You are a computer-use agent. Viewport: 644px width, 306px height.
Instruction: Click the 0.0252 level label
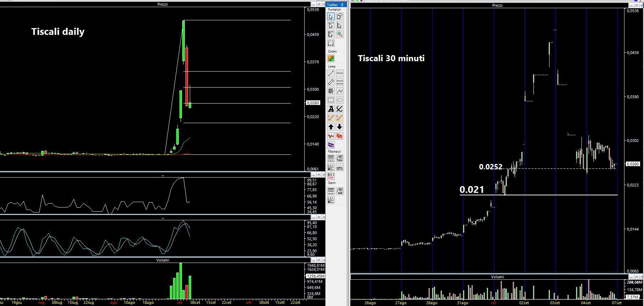(491, 167)
